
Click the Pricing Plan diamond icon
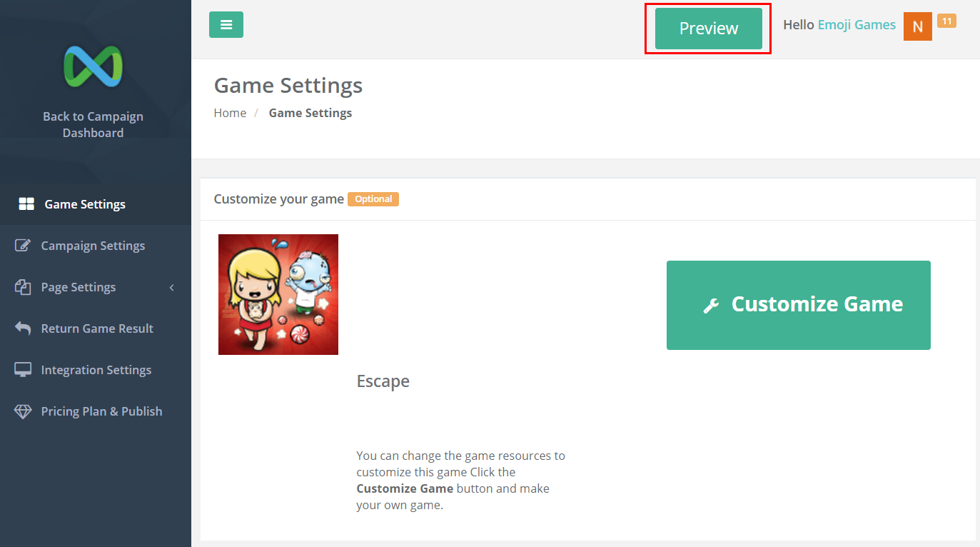[23, 411]
